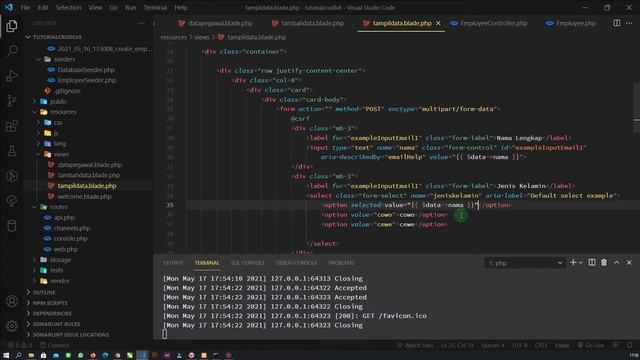This screenshot has width=640, height=360.
Task: Expand the css folder
Action: point(58,122)
